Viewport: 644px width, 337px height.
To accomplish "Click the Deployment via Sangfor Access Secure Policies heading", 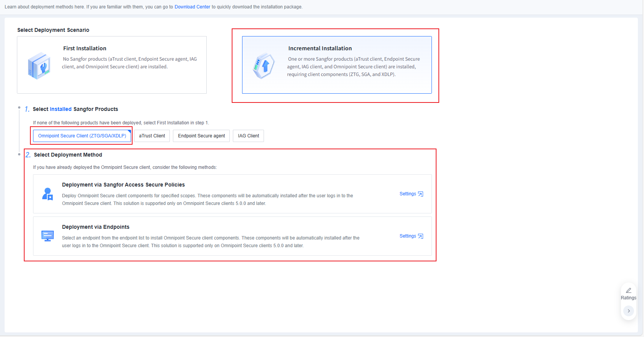I will point(123,185).
